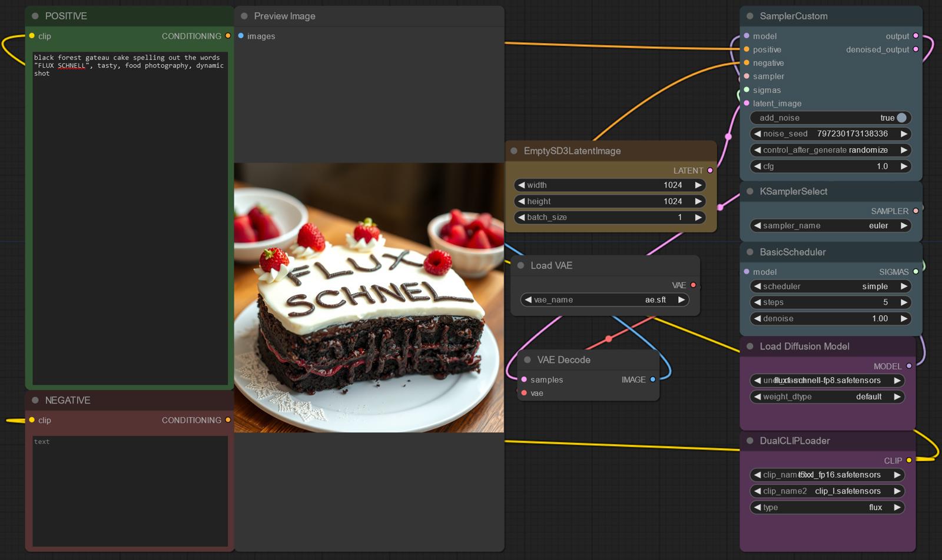Increase the width value with right arrow
This screenshot has height=560, width=942.
click(x=698, y=185)
